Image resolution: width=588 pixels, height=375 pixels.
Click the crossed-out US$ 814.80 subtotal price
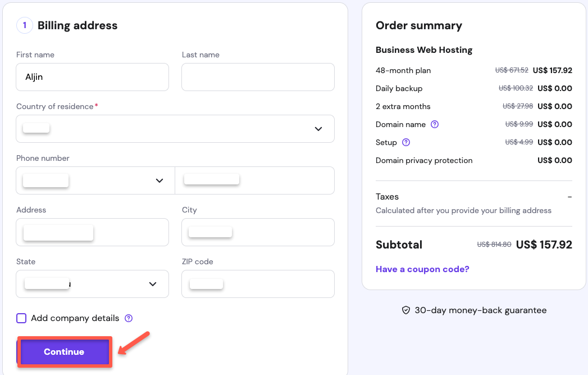[x=494, y=245]
